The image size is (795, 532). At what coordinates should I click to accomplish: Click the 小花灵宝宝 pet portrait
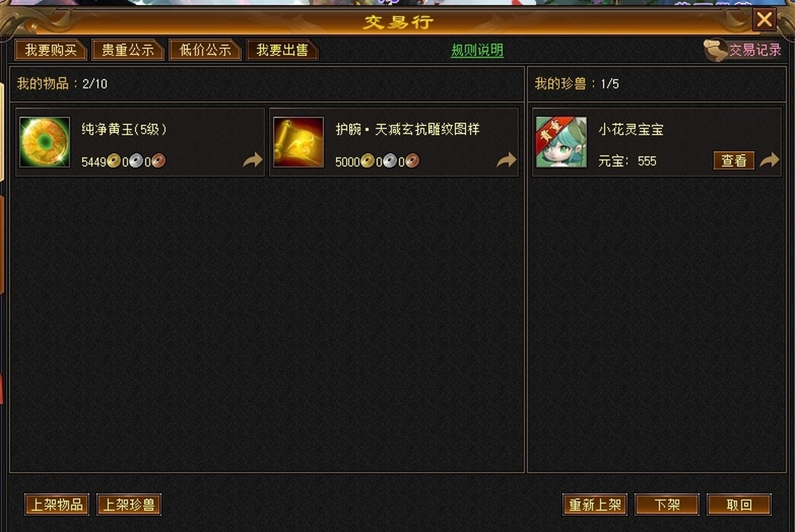[x=561, y=142]
